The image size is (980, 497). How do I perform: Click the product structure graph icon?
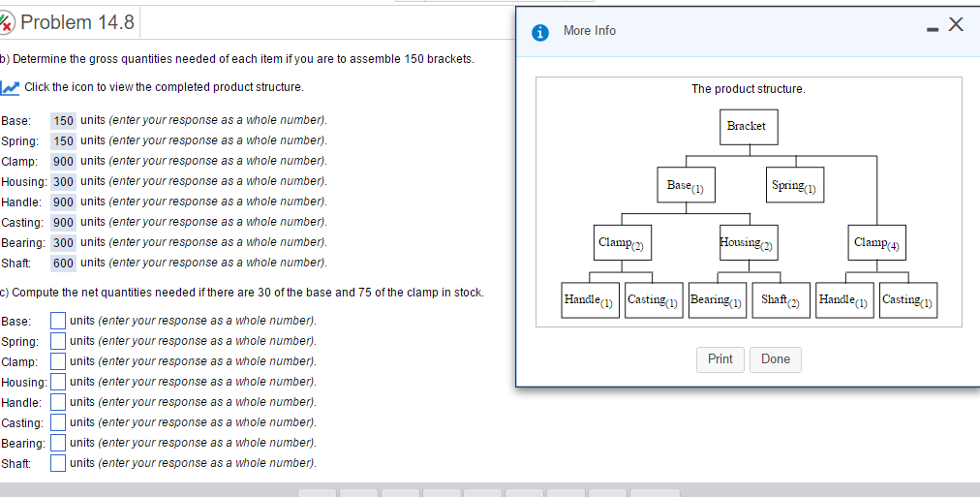tap(10, 87)
